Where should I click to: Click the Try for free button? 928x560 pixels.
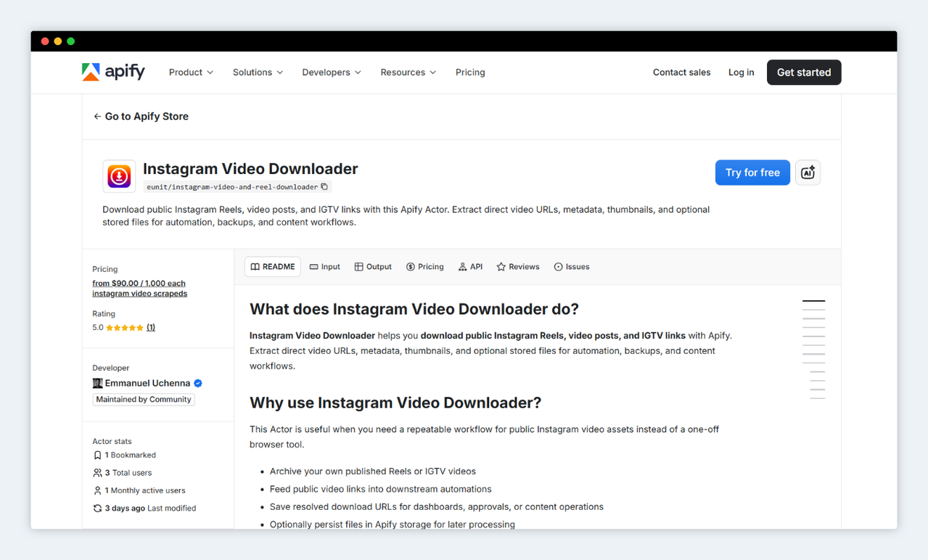click(752, 173)
